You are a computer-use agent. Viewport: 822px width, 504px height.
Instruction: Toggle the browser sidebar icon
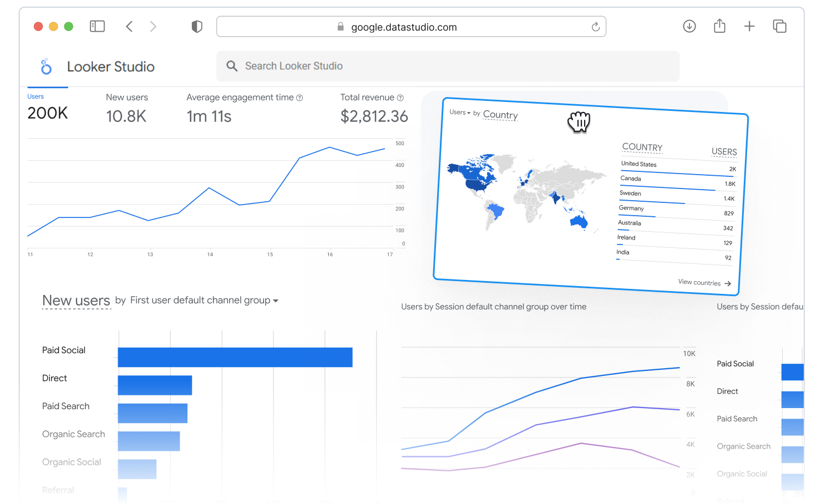pos(97,26)
